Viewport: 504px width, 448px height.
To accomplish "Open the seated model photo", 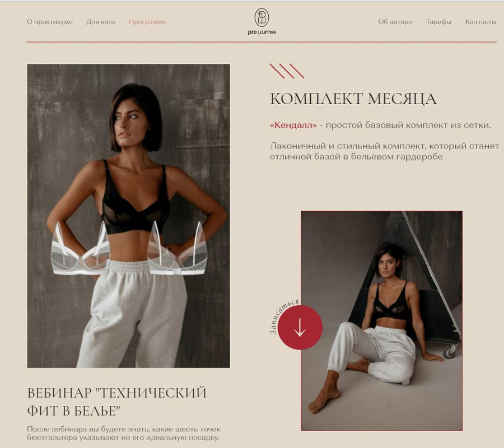I will (381, 321).
